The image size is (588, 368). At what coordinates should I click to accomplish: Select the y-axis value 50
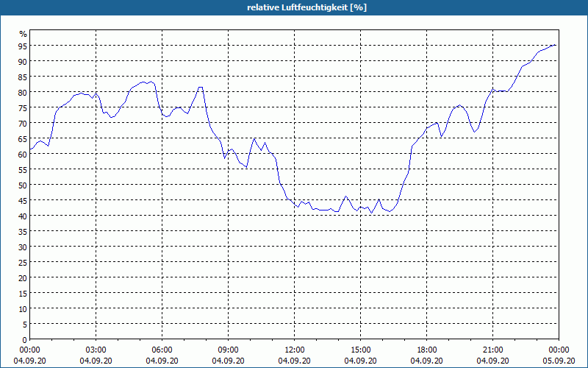pyautogui.click(x=23, y=185)
